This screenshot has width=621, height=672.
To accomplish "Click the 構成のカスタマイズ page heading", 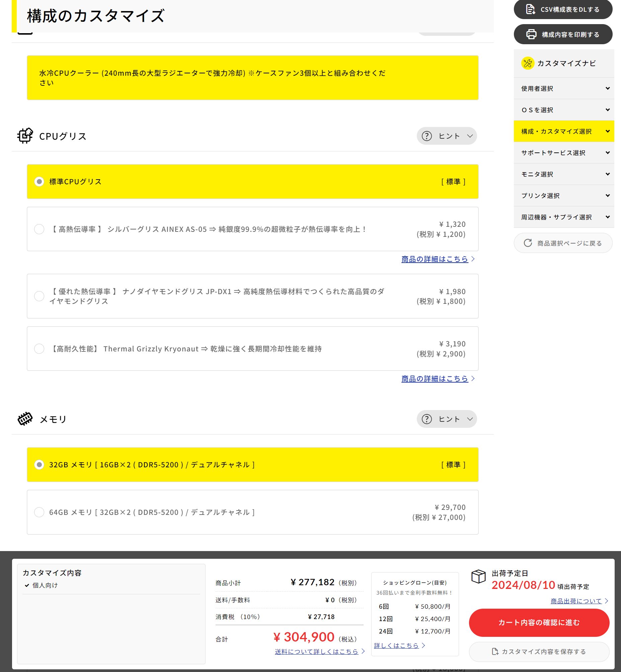I will coord(96,16).
